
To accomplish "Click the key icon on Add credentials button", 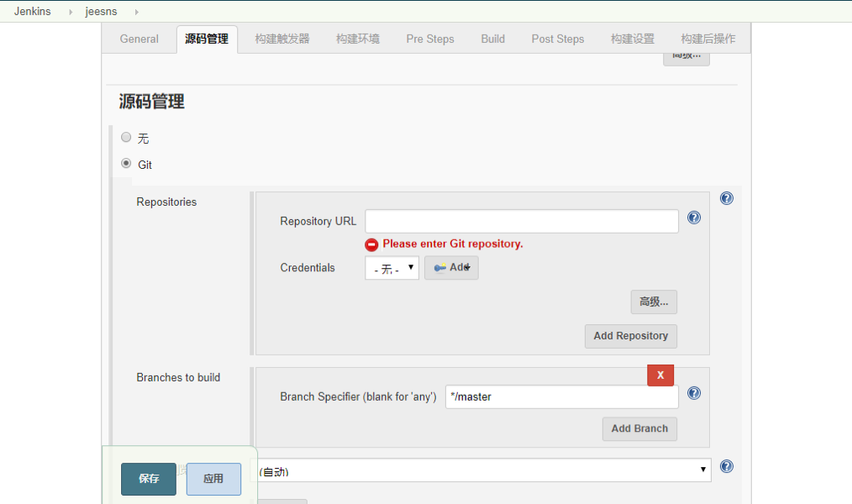I will click(440, 267).
